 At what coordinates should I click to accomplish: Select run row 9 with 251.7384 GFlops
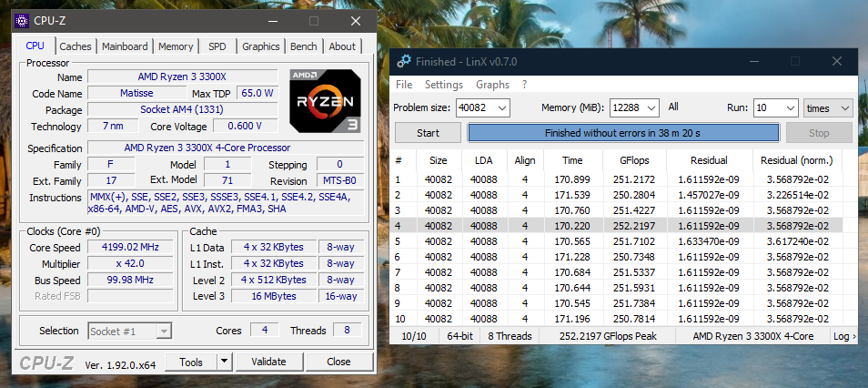coord(617,303)
